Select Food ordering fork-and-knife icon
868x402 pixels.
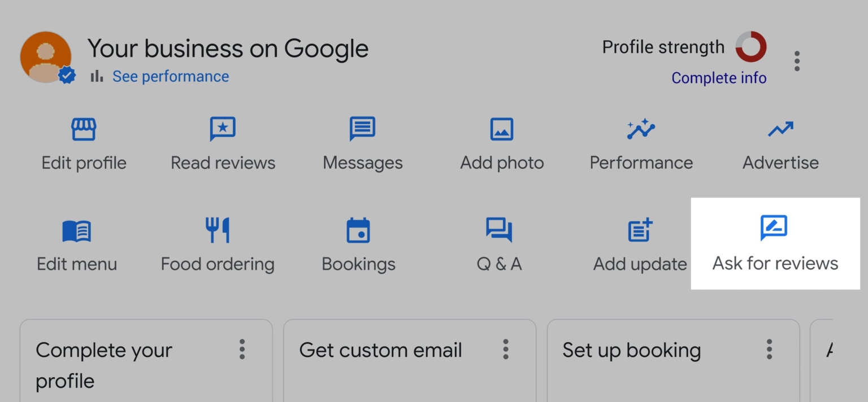pos(218,230)
